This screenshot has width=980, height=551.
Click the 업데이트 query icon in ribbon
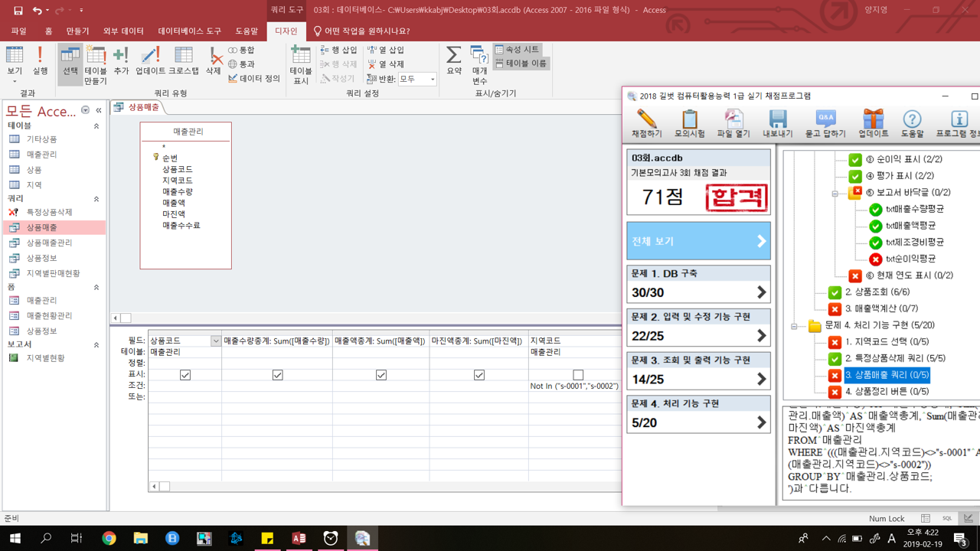[150, 61]
